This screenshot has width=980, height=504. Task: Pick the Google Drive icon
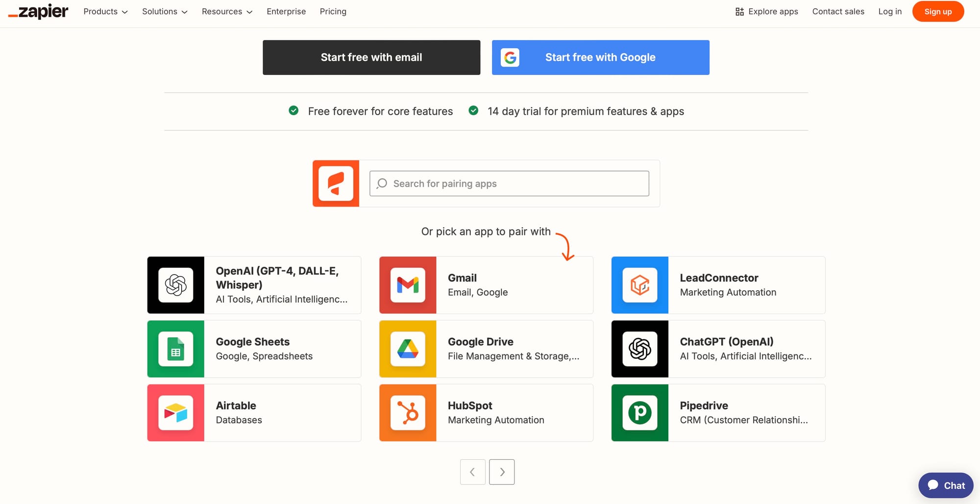click(x=408, y=349)
